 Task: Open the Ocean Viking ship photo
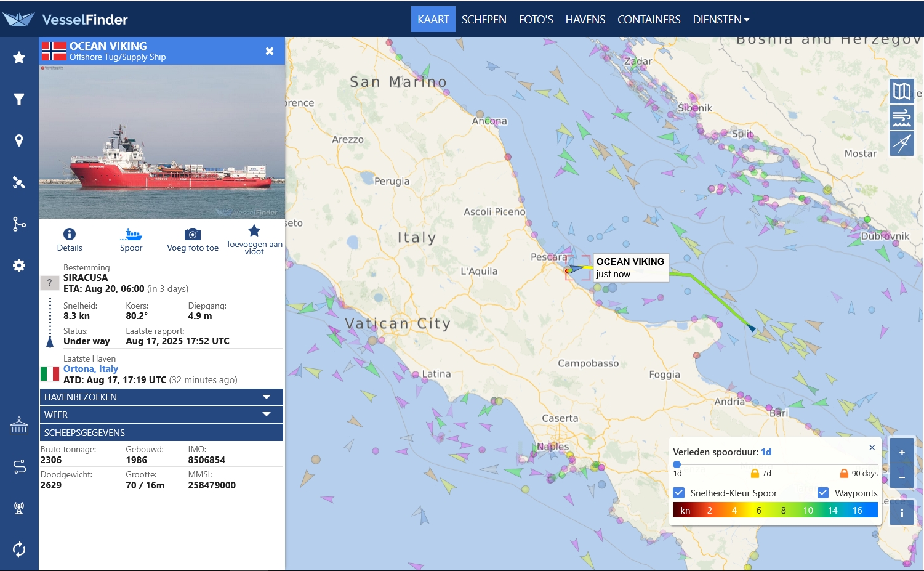[162, 142]
